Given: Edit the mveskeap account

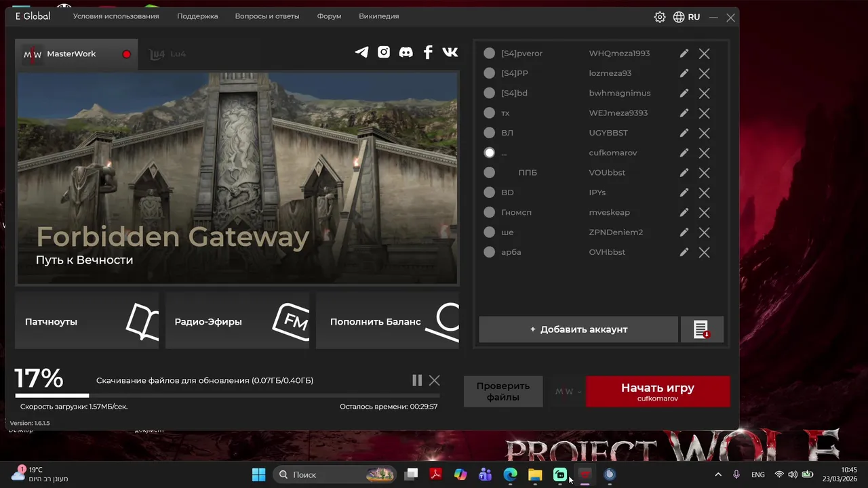Looking at the screenshot, I should point(684,212).
